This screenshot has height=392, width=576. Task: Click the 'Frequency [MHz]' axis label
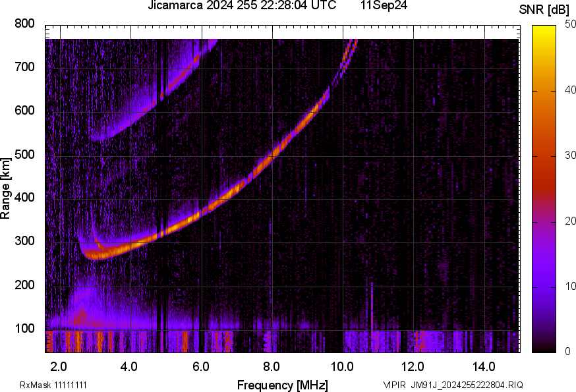tap(283, 385)
